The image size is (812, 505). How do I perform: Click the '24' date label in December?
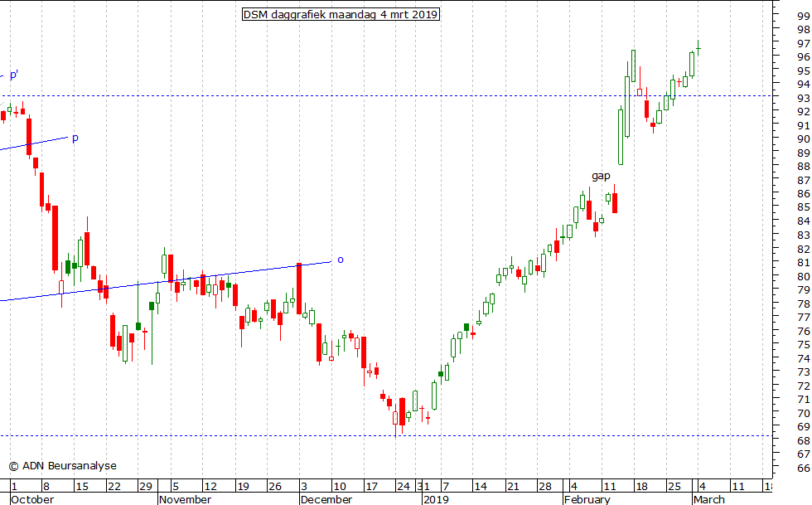click(x=403, y=486)
